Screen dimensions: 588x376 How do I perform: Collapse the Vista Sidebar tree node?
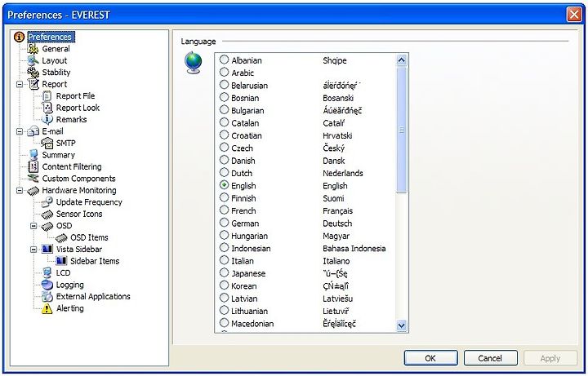click(x=33, y=250)
